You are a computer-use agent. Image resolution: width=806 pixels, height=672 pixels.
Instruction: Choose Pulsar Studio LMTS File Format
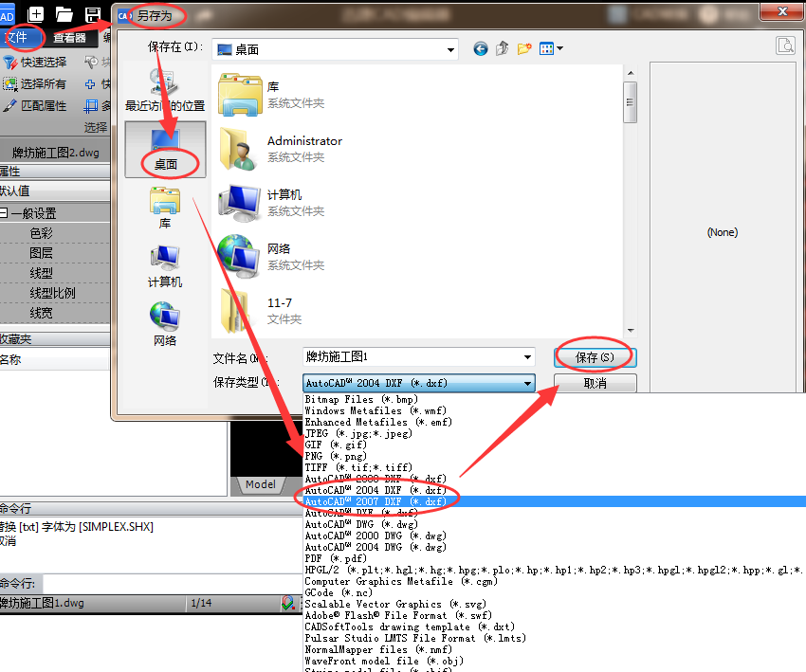click(x=415, y=638)
